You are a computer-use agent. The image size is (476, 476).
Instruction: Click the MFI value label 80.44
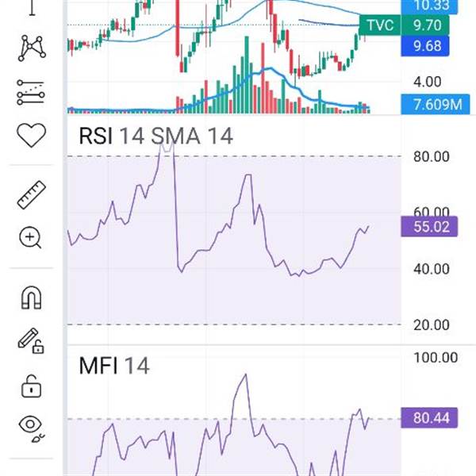429,418
